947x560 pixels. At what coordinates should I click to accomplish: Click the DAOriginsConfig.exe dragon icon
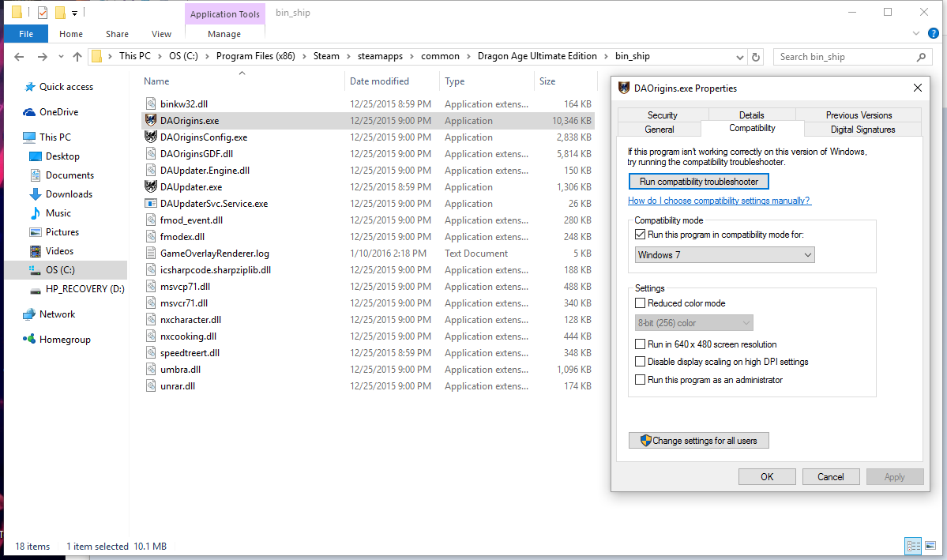[x=150, y=137]
